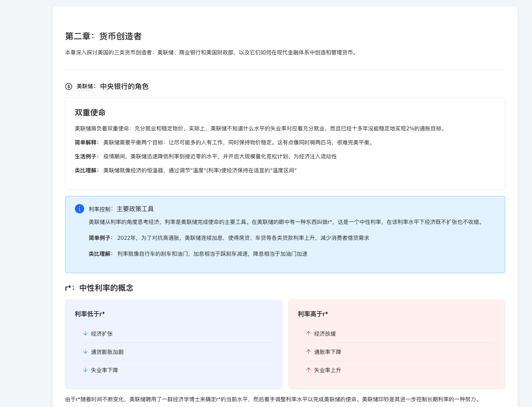Screen dimensions: 532x407
Task: Click underlined 美联储 at start of 双重使命 paragraph
Action: pos(83,129)
